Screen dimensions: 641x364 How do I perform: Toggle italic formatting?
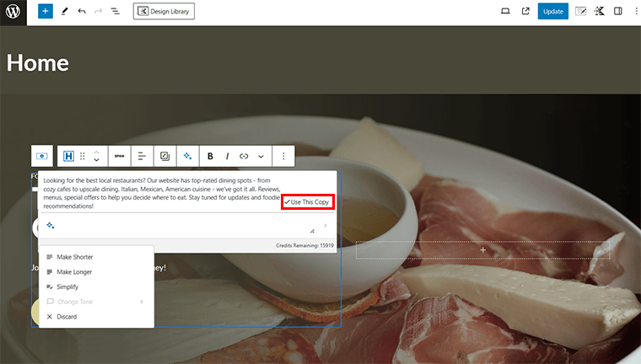tap(227, 156)
